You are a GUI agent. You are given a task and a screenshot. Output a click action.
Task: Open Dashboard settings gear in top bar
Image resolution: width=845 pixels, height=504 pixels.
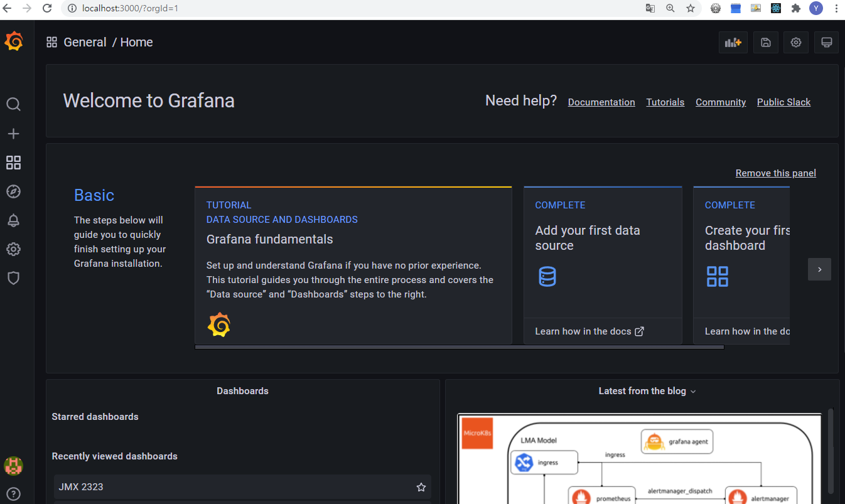(796, 42)
